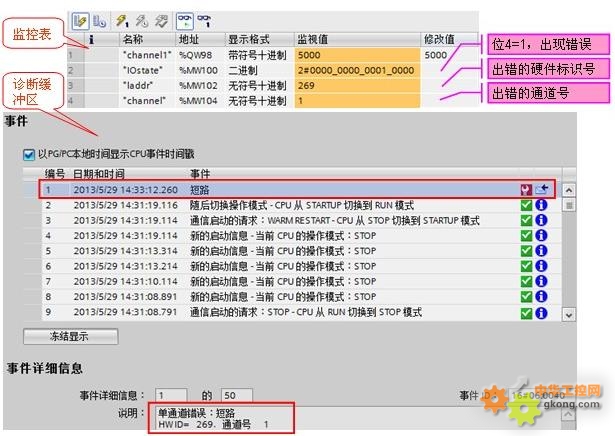Click event list scrollbar up arrow
The width and height of the screenshot is (615, 436).
569,191
